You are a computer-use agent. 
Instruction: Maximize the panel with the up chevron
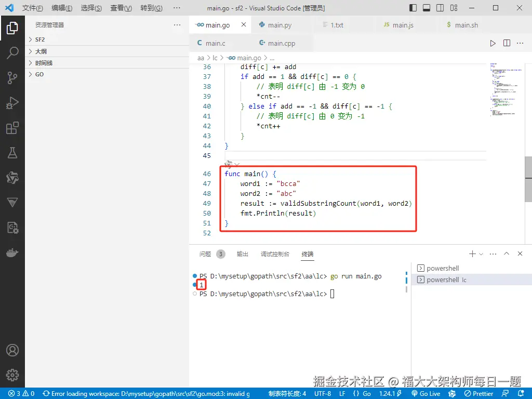point(507,254)
